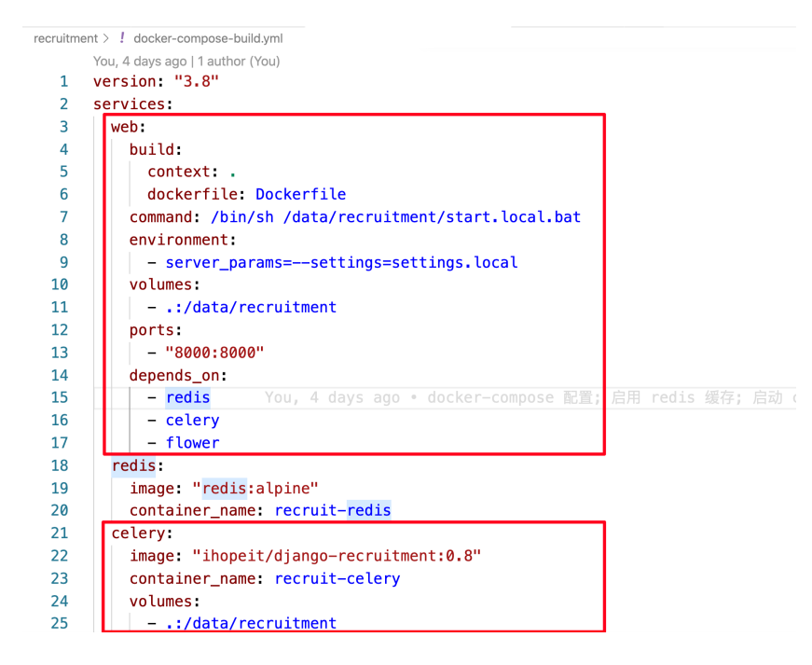
Task: Click the "web:" service key on line 3
Action: pyautogui.click(x=129, y=127)
